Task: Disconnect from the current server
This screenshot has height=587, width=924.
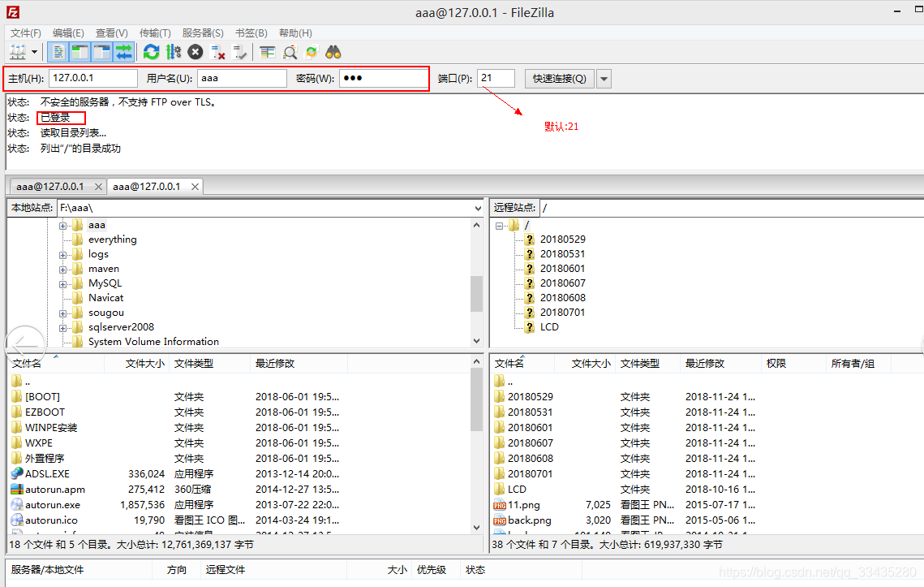Action: [217, 53]
